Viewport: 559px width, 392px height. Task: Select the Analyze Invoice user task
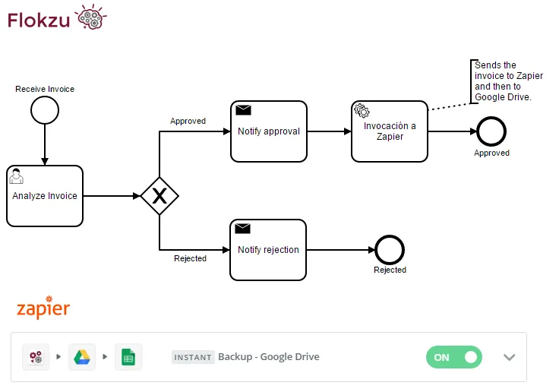pos(45,196)
